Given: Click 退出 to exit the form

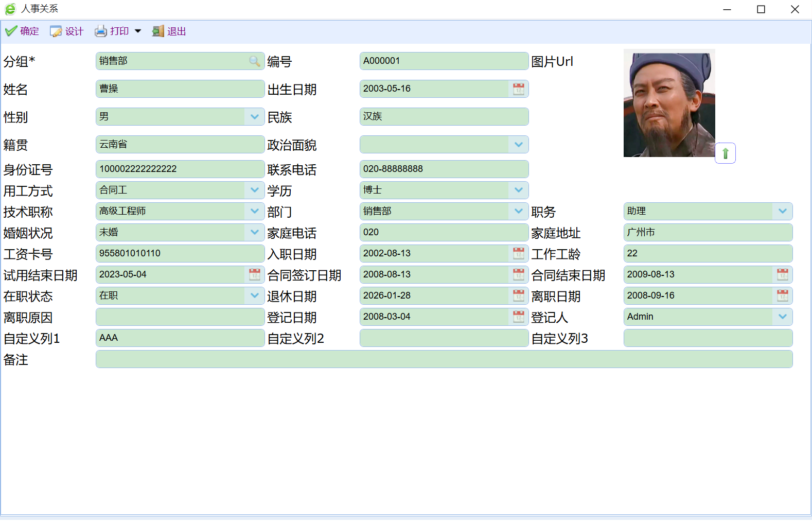Looking at the screenshot, I should point(169,31).
